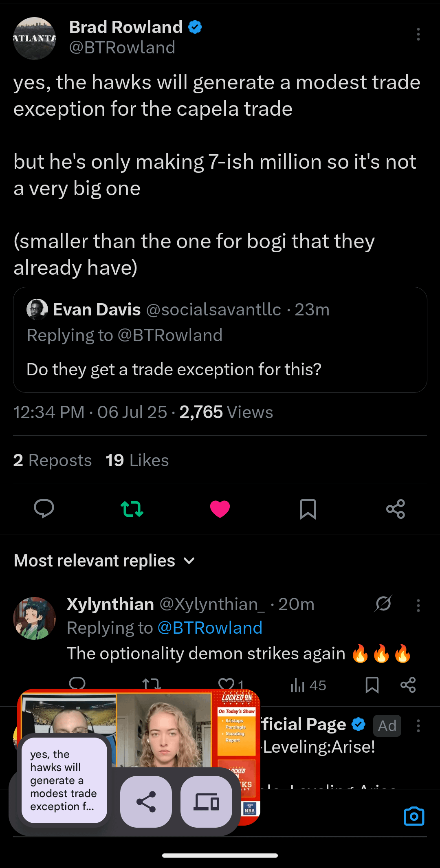Open ad options three-dot menu
The image size is (440, 868).
tap(418, 726)
